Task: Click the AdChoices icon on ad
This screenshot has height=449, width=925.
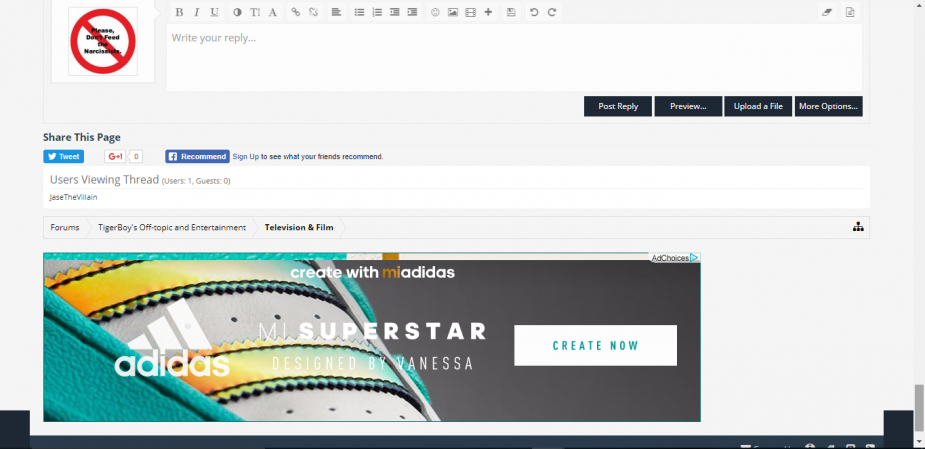Action: pos(695,258)
